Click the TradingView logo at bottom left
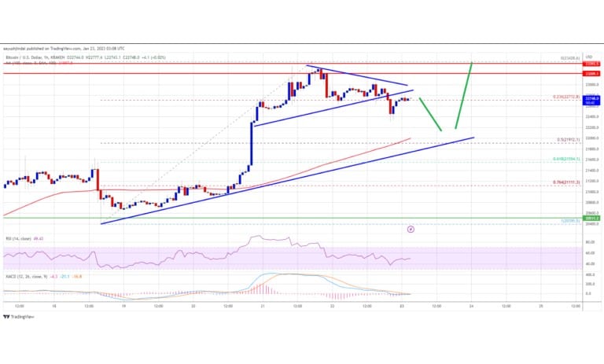The height and width of the screenshot is (364, 604). point(18,317)
